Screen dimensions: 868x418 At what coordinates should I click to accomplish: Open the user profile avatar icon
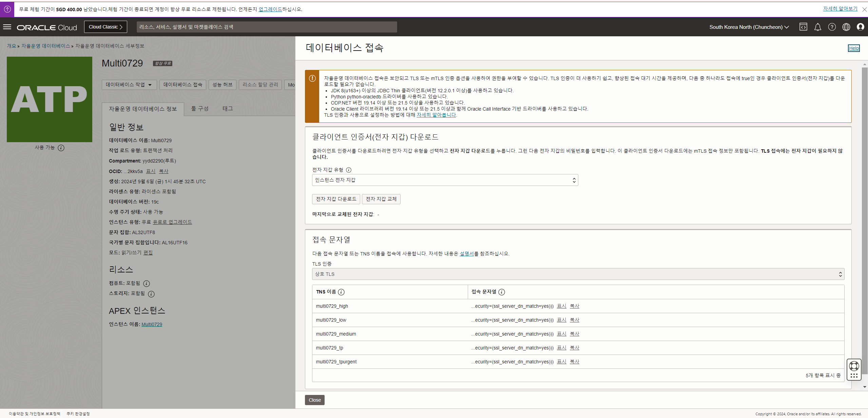pos(861,27)
